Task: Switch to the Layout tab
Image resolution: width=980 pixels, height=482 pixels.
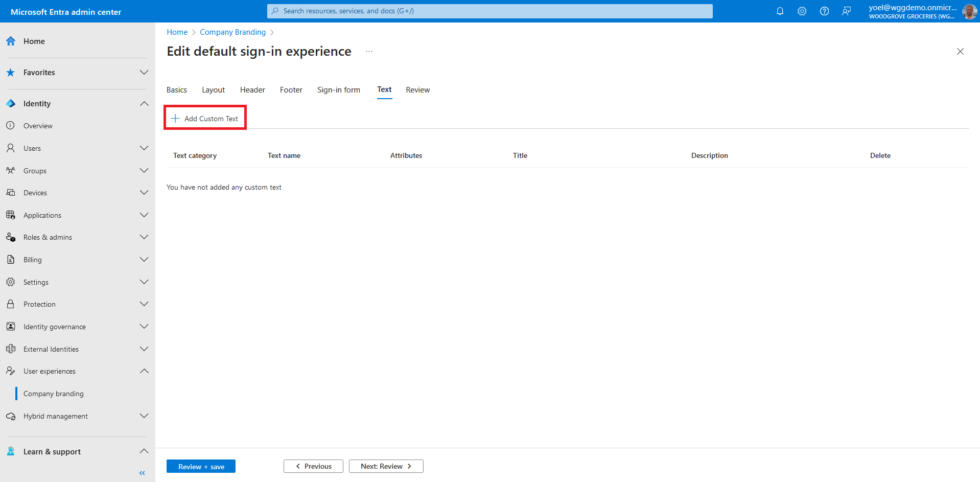Action: [213, 90]
